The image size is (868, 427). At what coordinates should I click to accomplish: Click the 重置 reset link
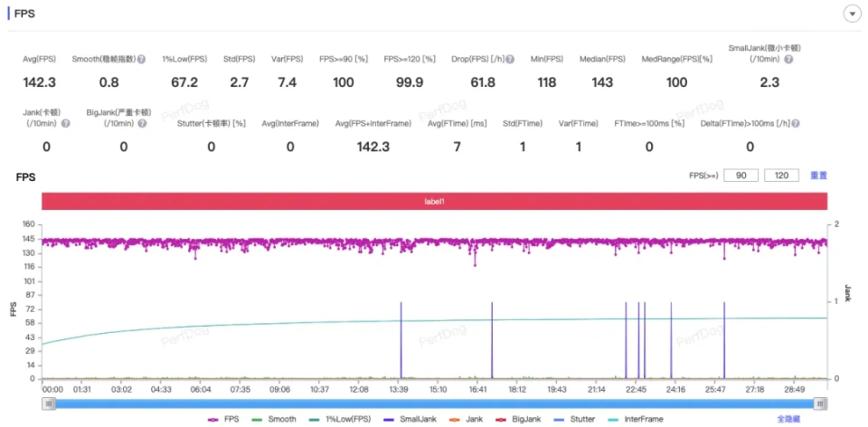point(818,176)
